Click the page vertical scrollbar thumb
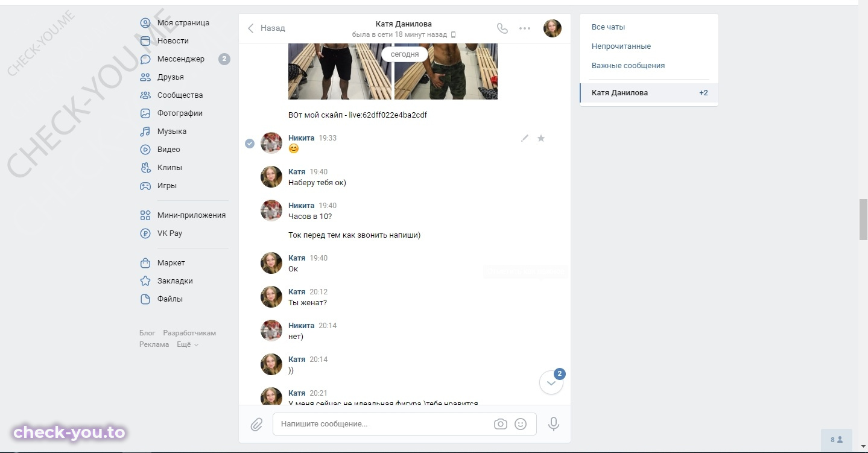This screenshot has width=868, height=453. pos(863,220)
